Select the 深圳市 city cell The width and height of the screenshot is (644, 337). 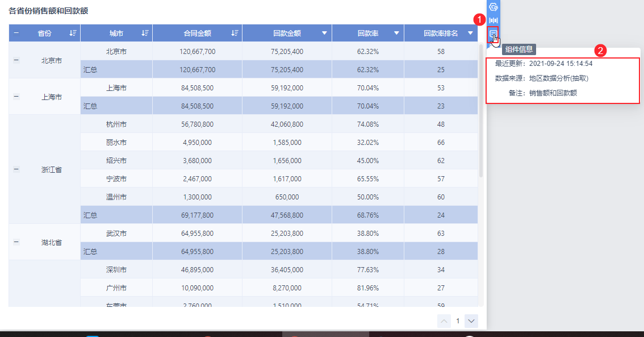(x=116, y=269)
